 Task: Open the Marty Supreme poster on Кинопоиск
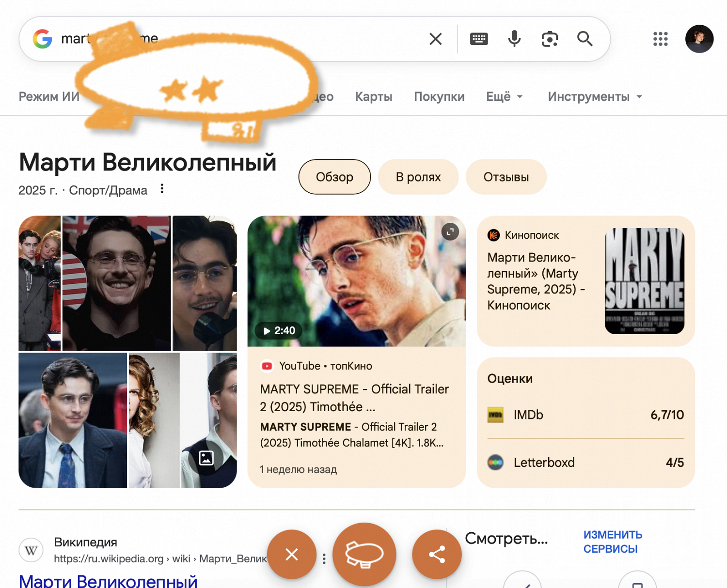pyautogui.click(x=644, y=281)
